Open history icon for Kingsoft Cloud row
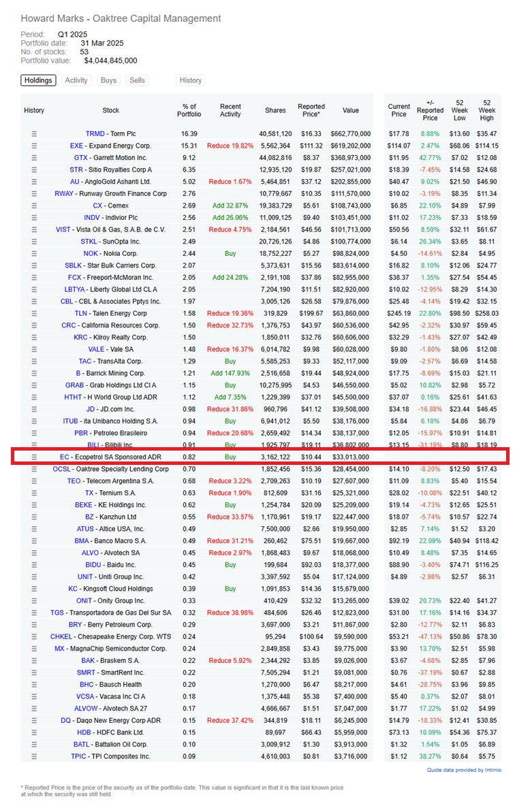 [x=34, y=588]
